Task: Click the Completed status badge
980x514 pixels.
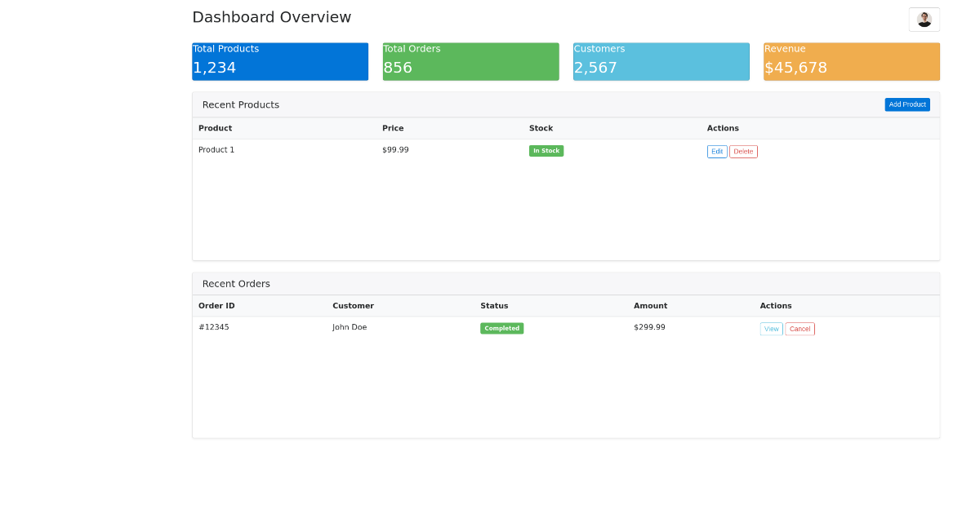Action: coord(501,328)
